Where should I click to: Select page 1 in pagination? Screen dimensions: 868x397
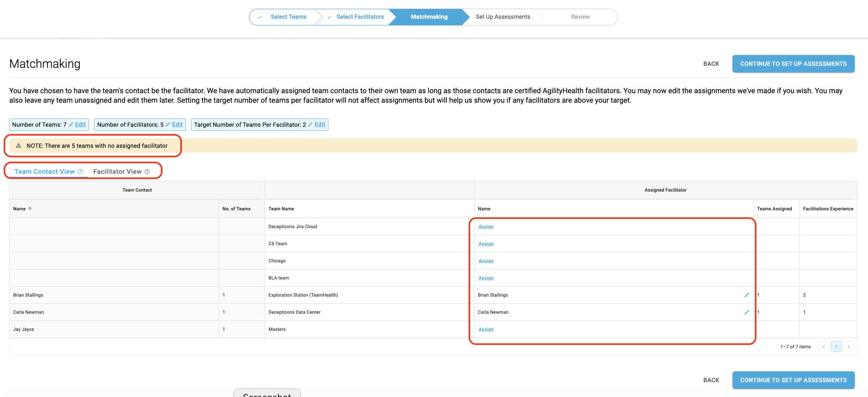pos(836,346)
